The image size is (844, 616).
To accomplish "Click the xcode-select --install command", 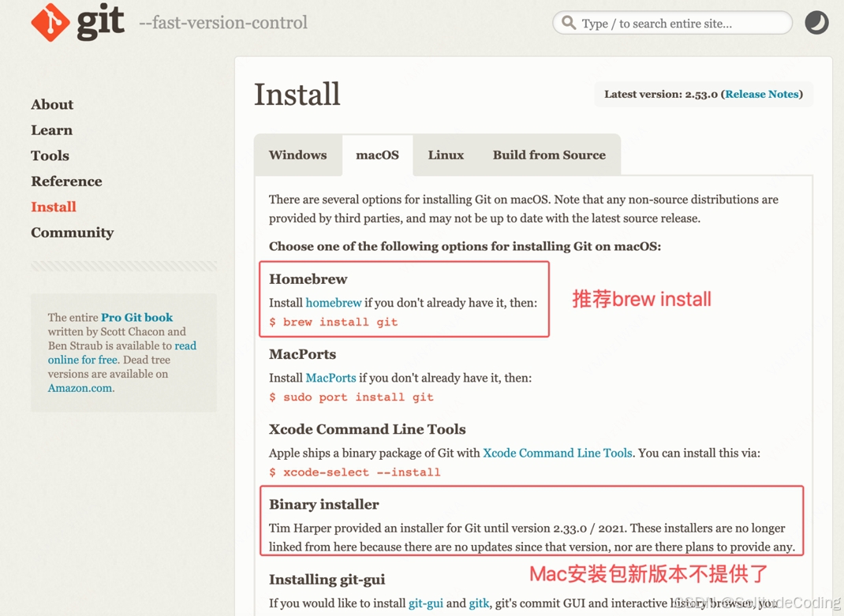I will [355, 472].
